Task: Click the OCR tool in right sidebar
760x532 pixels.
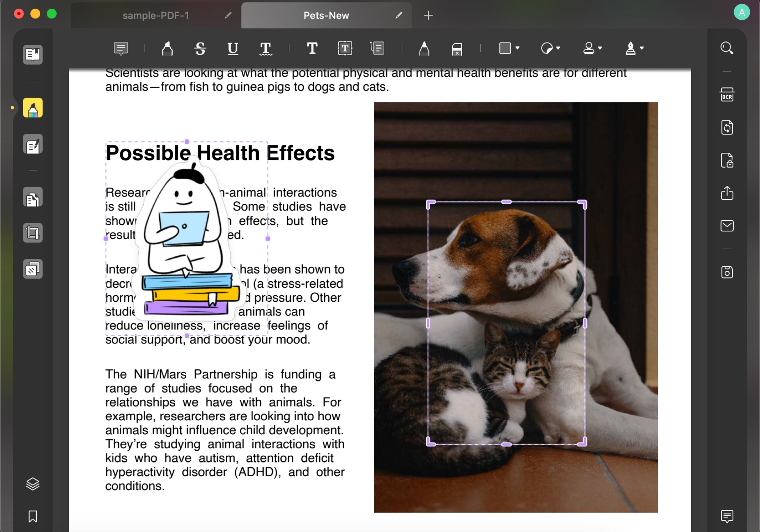Action: (727, 95)
